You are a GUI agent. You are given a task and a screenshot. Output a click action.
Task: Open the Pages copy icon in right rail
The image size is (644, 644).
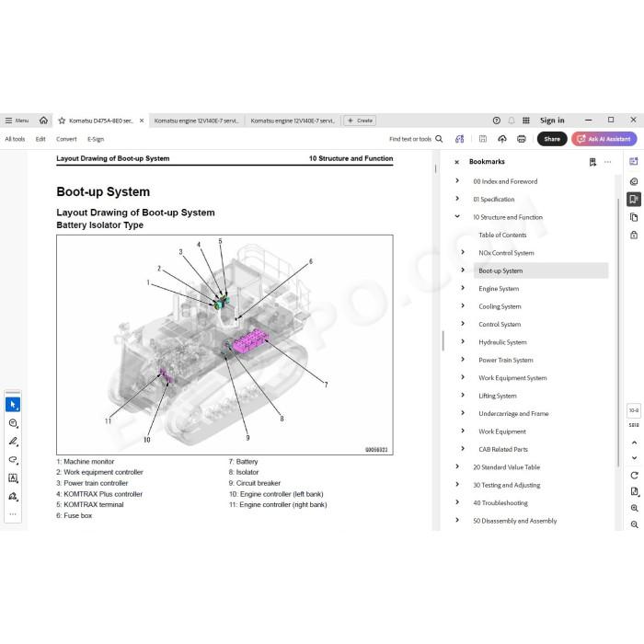pyautogui.click(x=634, y=217)
